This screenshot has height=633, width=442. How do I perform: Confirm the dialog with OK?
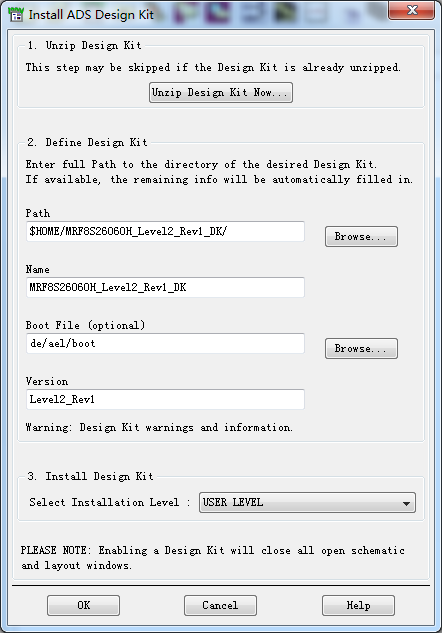tap(84, 605)
